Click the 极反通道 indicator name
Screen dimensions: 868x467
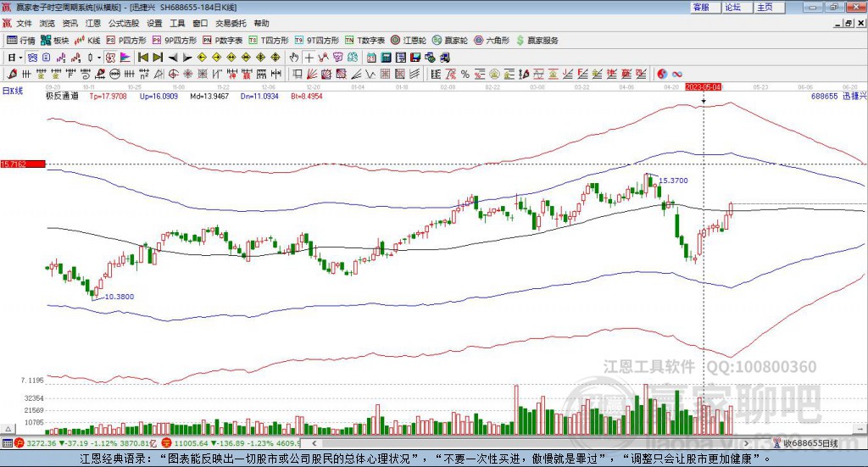62,96
